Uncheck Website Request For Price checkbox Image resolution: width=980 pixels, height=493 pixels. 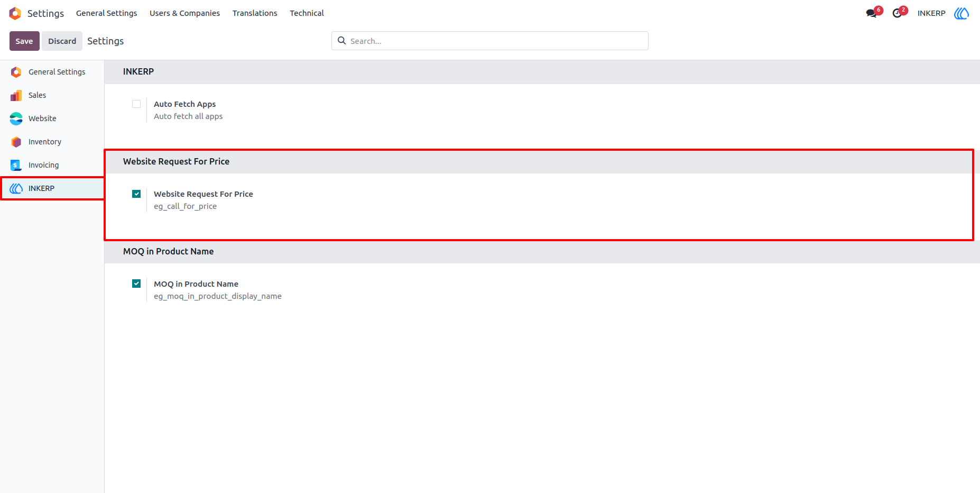136,194
